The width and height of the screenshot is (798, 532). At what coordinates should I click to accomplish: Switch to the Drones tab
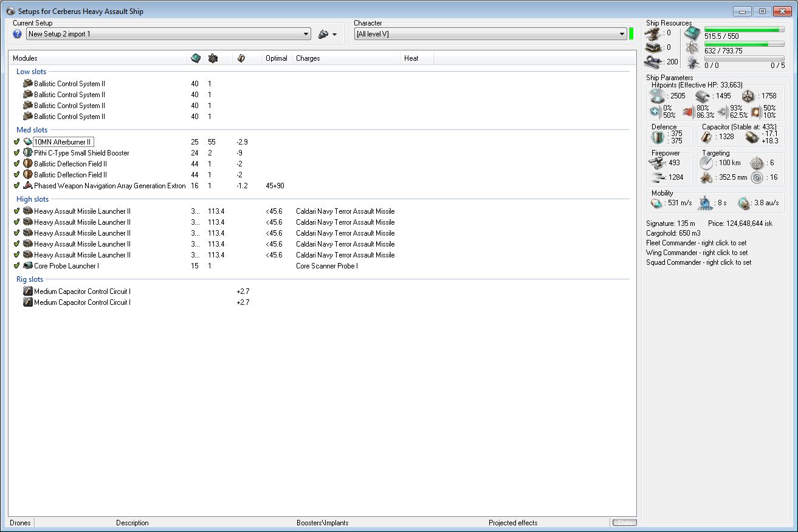pyautogui.click(x=20, y=523)
